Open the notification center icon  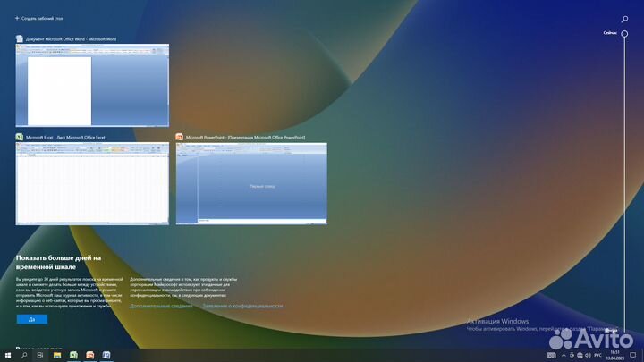tap(633, 356)
